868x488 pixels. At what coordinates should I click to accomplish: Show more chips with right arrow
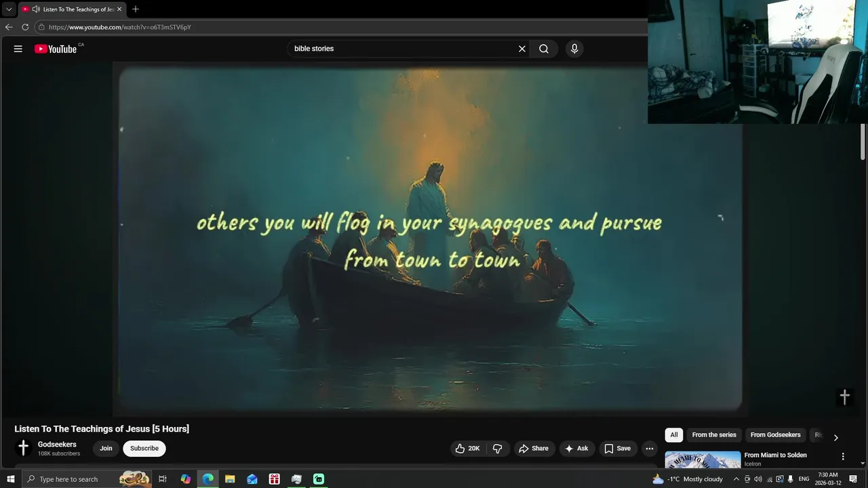point(835,437)
